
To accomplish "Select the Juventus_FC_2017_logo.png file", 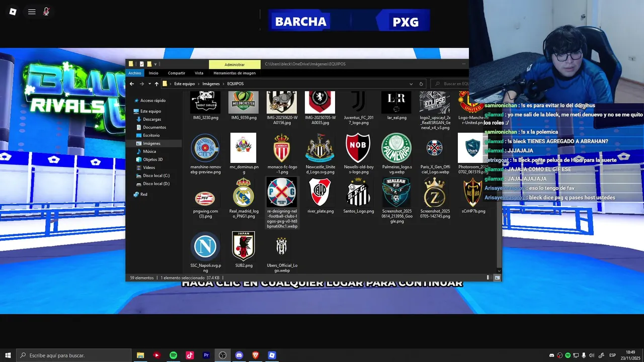I will tap(359, 108).
